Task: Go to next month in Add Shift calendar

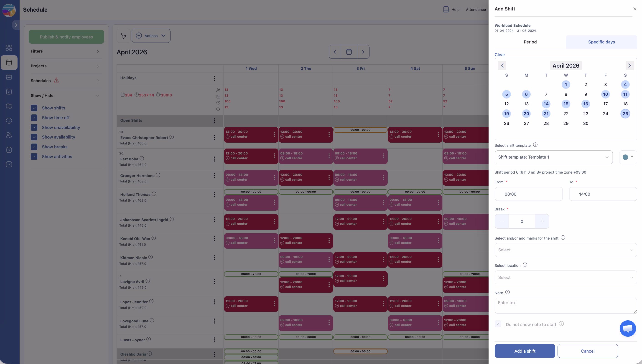Action: click(x=629, y=66)
